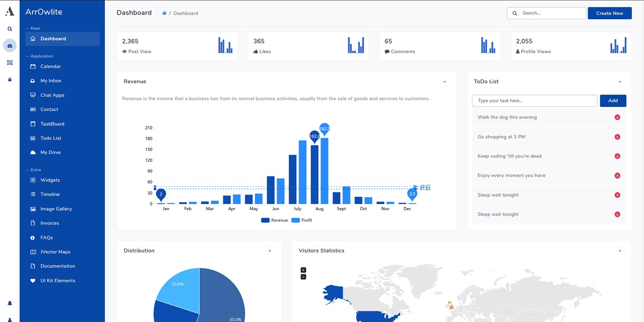Open Calendar from the sidebar menu
This screenshot has height=322, width=644.
[50, 66]
